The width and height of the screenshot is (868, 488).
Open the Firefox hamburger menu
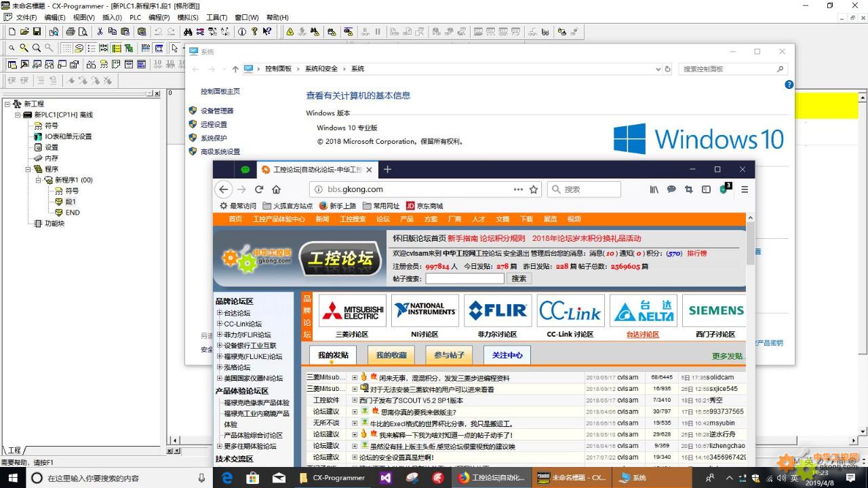[x=745, y=189]
